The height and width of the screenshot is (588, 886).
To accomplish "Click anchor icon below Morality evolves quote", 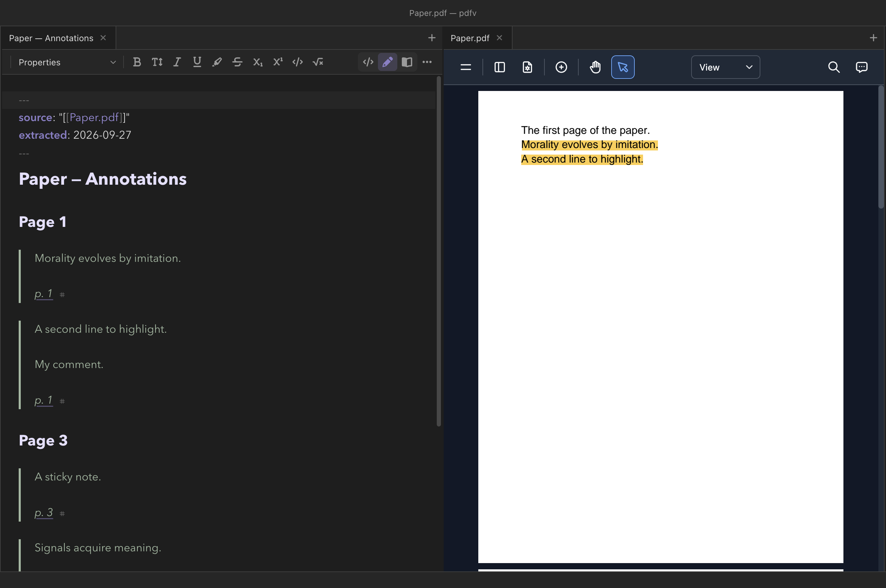I will point(62,295).
